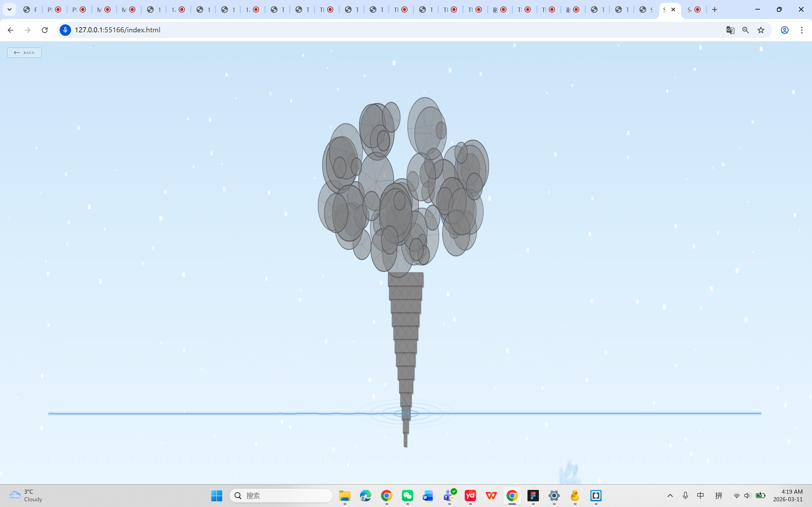
Task: Toggle the Chinese input mode indicator
Action: point(700,496)
